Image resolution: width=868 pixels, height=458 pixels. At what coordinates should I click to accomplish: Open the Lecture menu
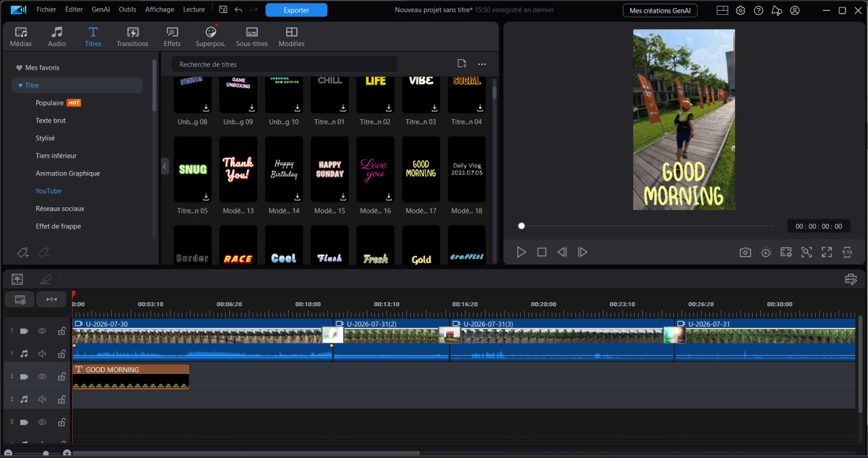click(x=194, y=9)
